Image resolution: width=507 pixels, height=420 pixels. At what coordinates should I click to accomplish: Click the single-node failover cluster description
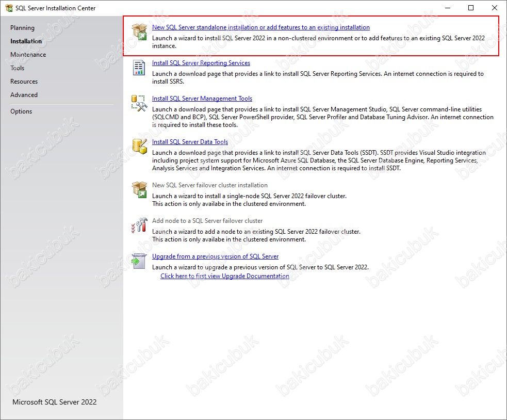249,200
